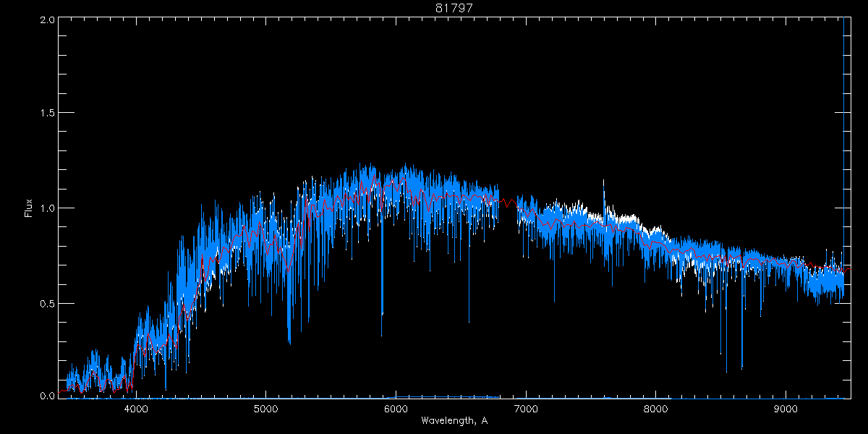This screenshot has height=434, width=868.
Task: Select the 9000 wavelength tick label
Action: click(786, 408)
